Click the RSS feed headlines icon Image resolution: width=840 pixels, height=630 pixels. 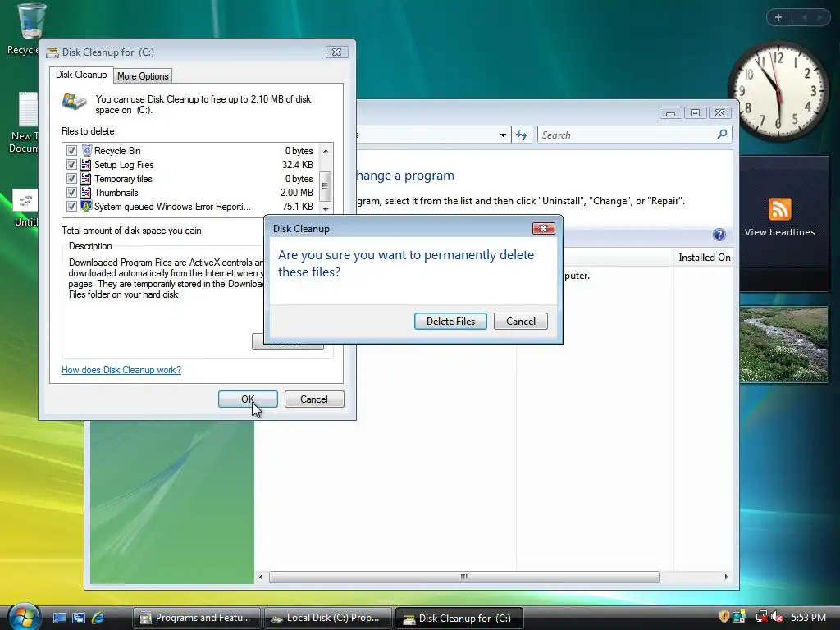click(x=779, y=209)
